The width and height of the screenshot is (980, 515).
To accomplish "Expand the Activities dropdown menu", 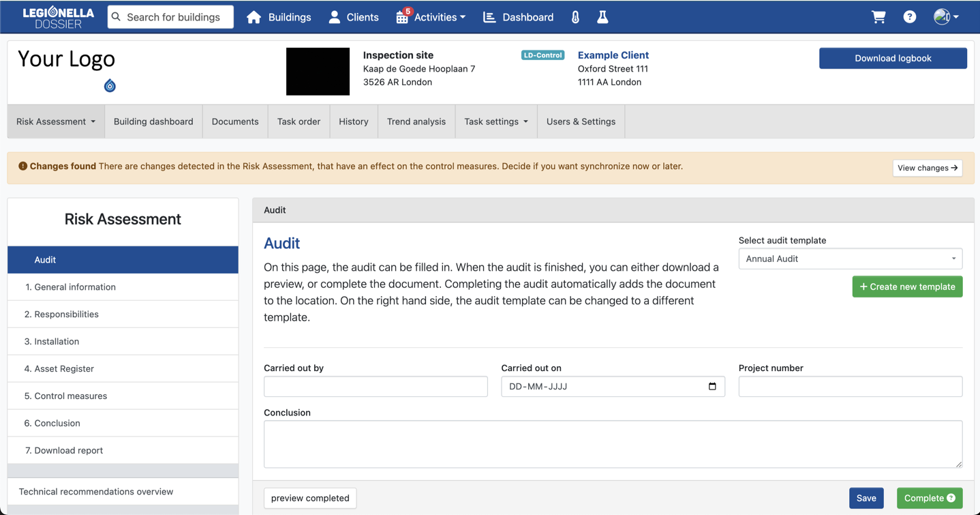I will click(431, 17).
